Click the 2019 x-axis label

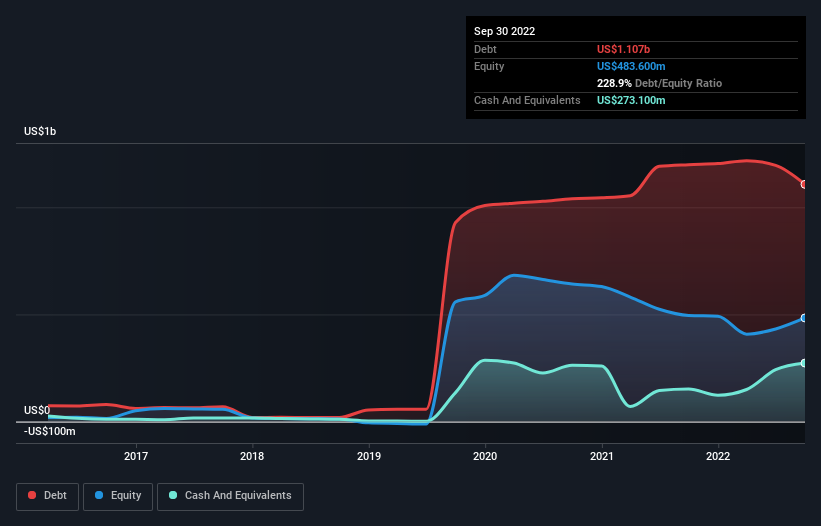coord(369,456)
